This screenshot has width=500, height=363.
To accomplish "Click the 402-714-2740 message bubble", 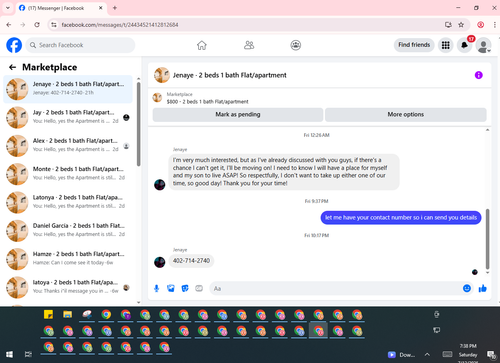I will pyautogui.click(x=191, y=261).
